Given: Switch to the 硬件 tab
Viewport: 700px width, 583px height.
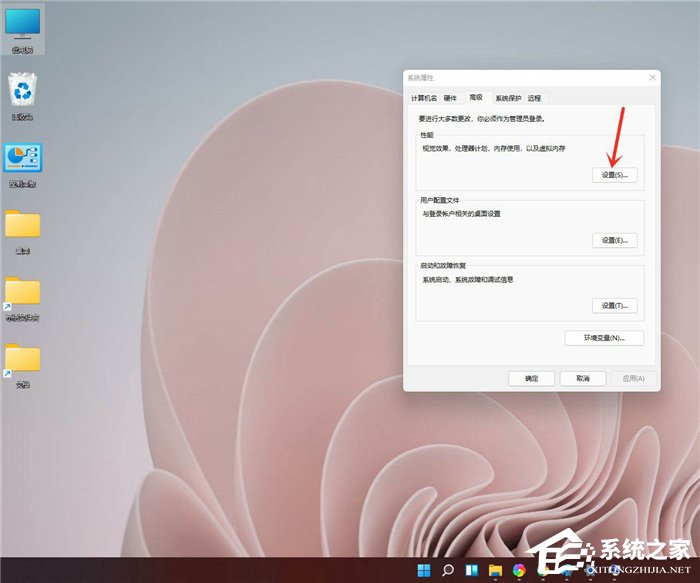Looking at the screenshot, I should [450, 98].
